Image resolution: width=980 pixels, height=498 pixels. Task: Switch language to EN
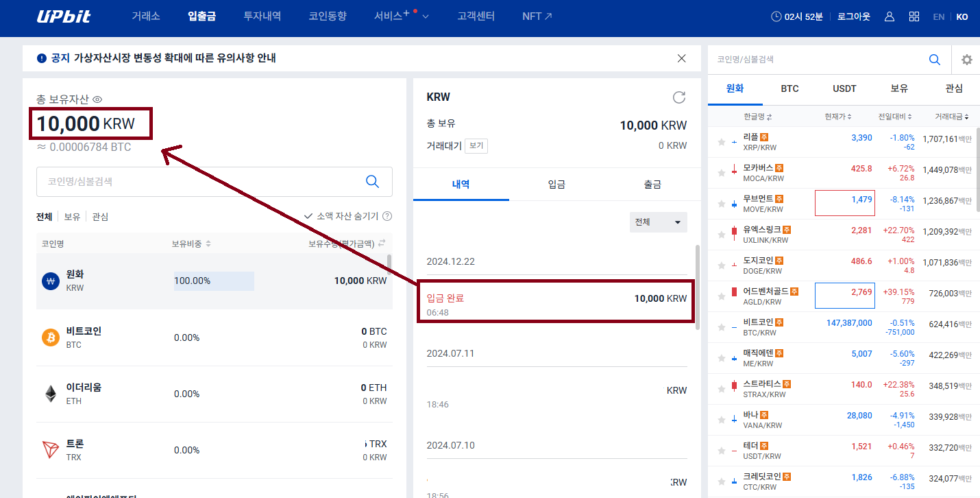pyautogui.click(x=939, y=17)
